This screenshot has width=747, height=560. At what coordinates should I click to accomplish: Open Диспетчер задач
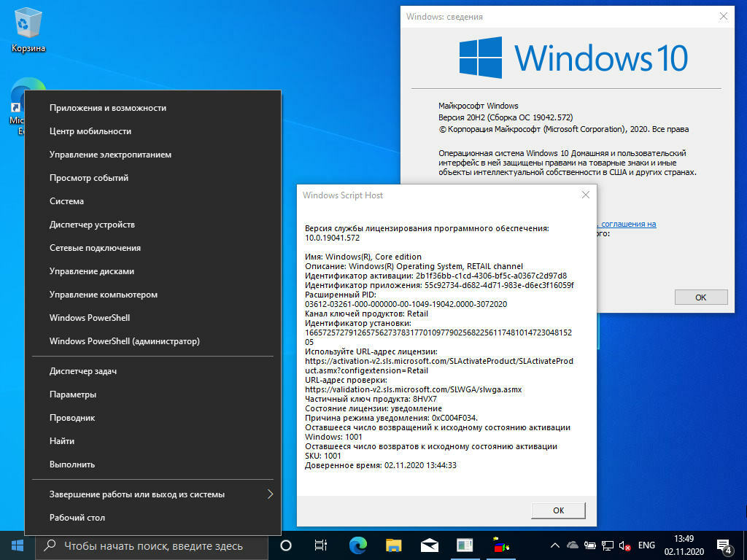pyautogui.click(x=153, y=371)
